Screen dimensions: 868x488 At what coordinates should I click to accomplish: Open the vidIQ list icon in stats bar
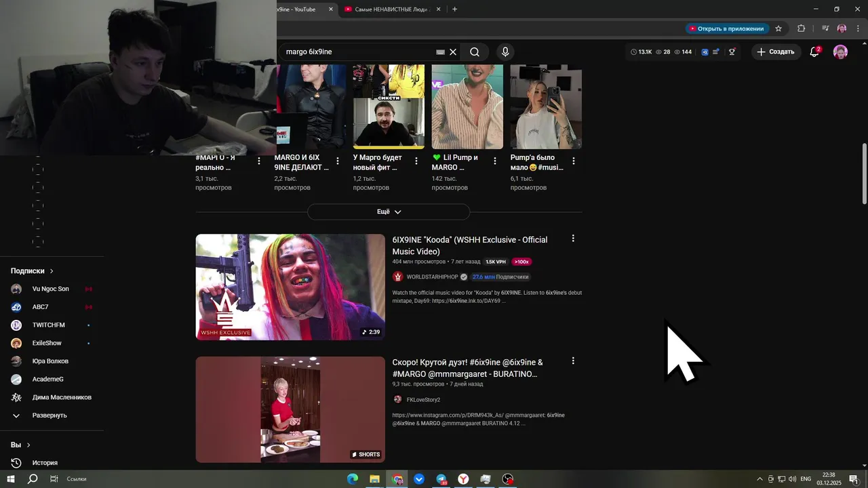(x=716, y=52)
